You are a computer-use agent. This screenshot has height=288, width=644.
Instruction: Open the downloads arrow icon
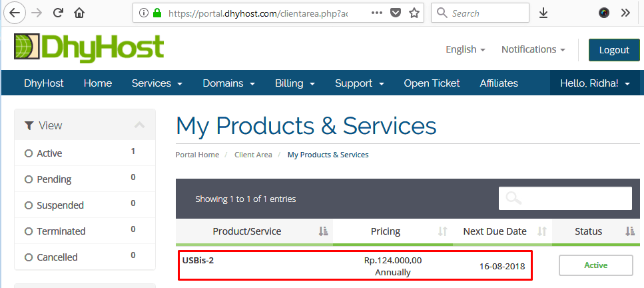(x=543, y=13)
